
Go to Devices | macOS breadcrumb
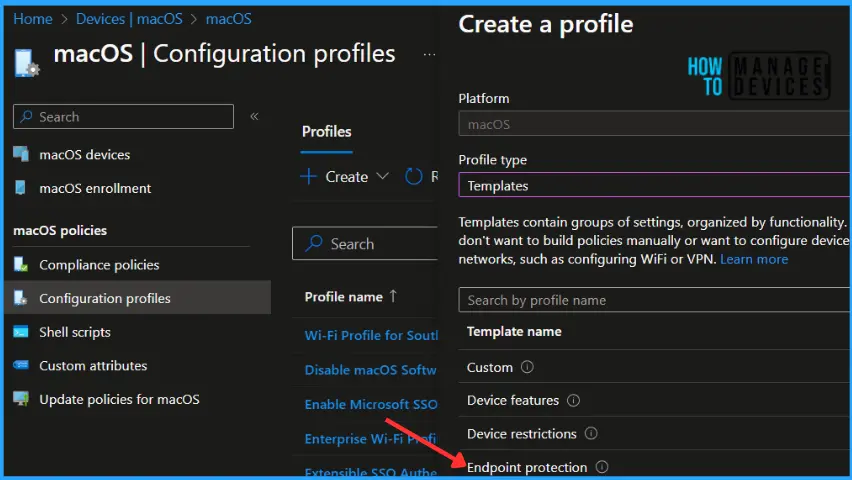(x=129, y=19)
